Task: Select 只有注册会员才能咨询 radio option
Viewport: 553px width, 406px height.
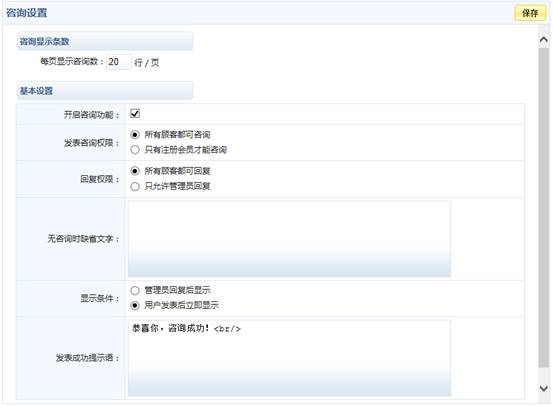Action: 135,150
